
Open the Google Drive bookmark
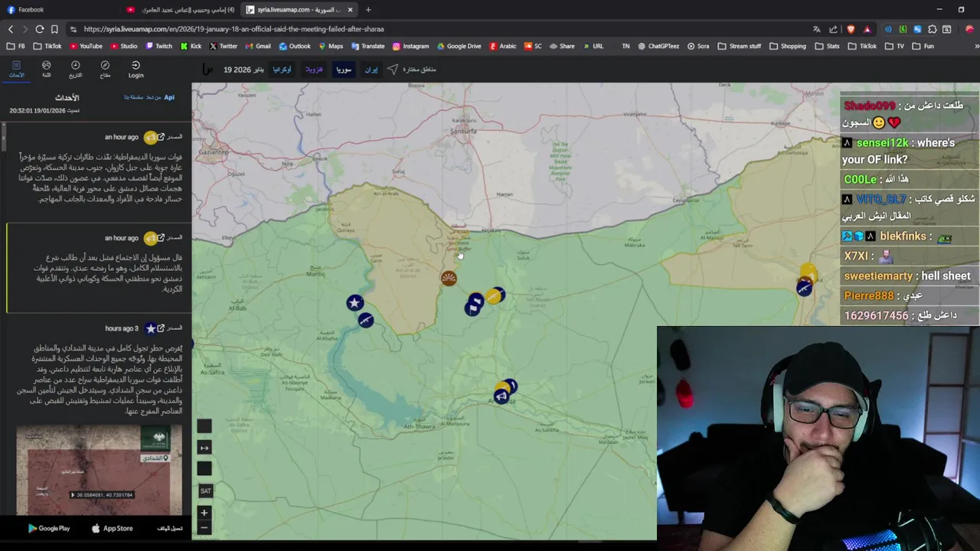(x=459, y=46)
